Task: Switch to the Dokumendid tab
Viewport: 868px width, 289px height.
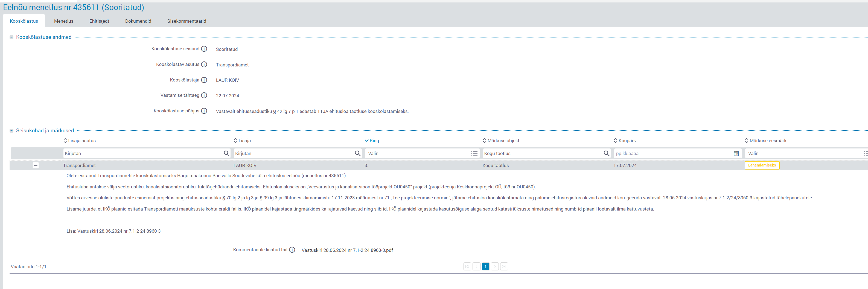Action: pyautogui.click(x=138, y=21)
